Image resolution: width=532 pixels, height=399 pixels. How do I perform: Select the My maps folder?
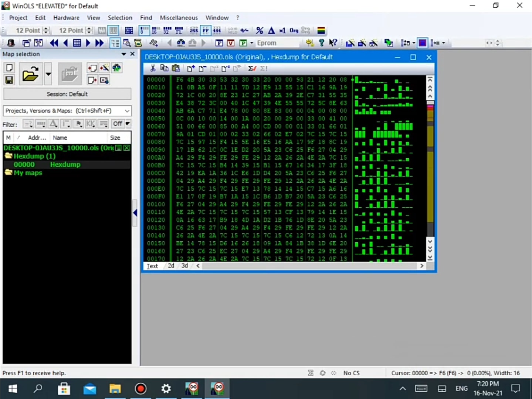[x=28, y=173]
